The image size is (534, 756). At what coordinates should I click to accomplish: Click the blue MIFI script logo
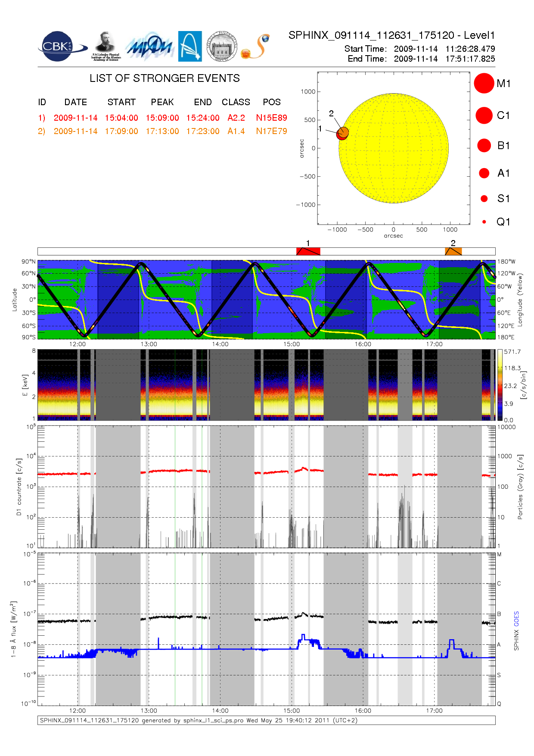149,47
